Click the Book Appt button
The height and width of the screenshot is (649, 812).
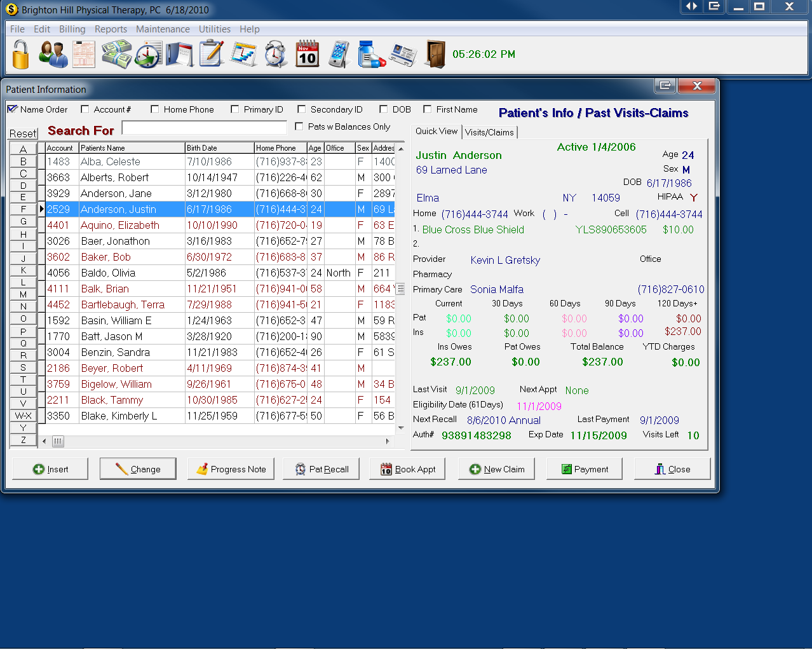pos(408,469)
